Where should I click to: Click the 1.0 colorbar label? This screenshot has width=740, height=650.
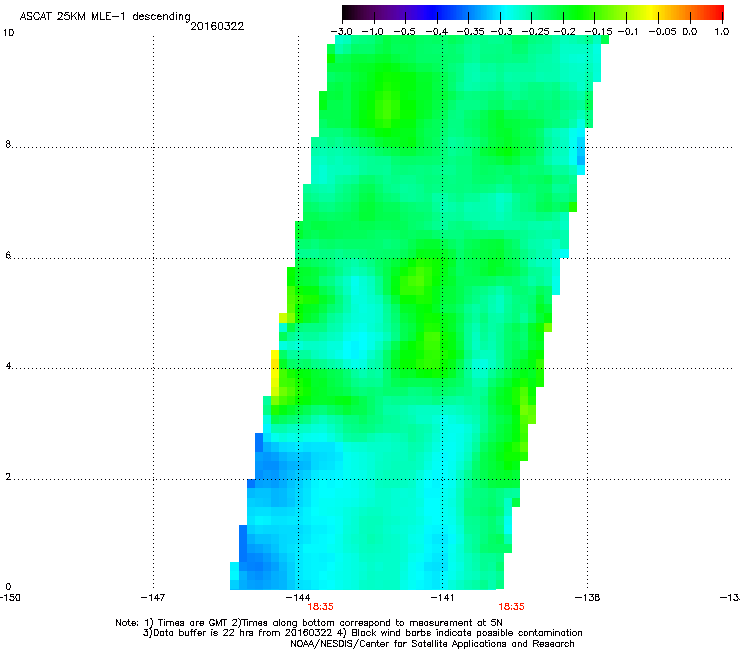click(x=722, y=32)
